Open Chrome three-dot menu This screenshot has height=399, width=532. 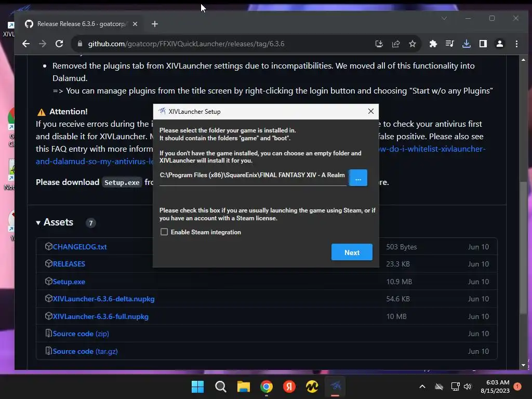click(x=516, y=44)
